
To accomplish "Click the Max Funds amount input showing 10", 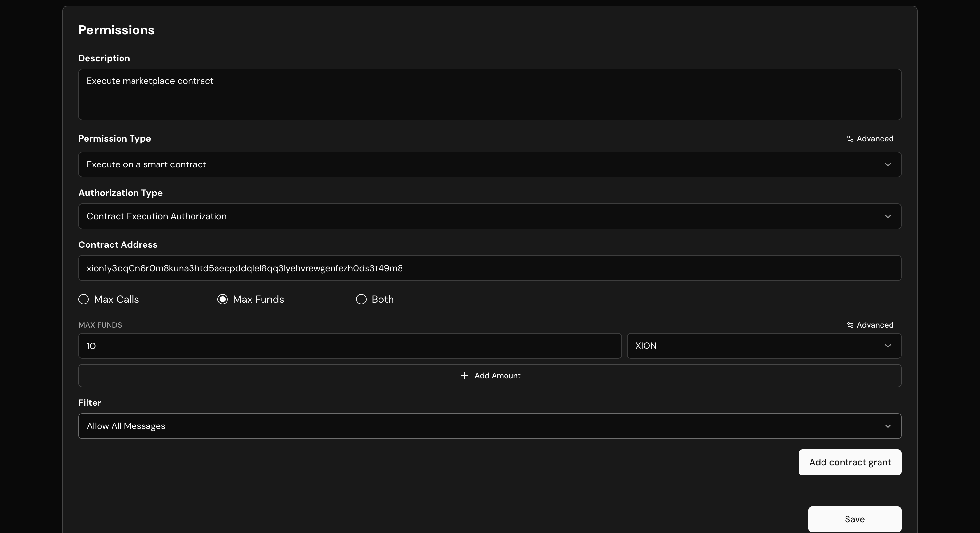I will 349,346.
